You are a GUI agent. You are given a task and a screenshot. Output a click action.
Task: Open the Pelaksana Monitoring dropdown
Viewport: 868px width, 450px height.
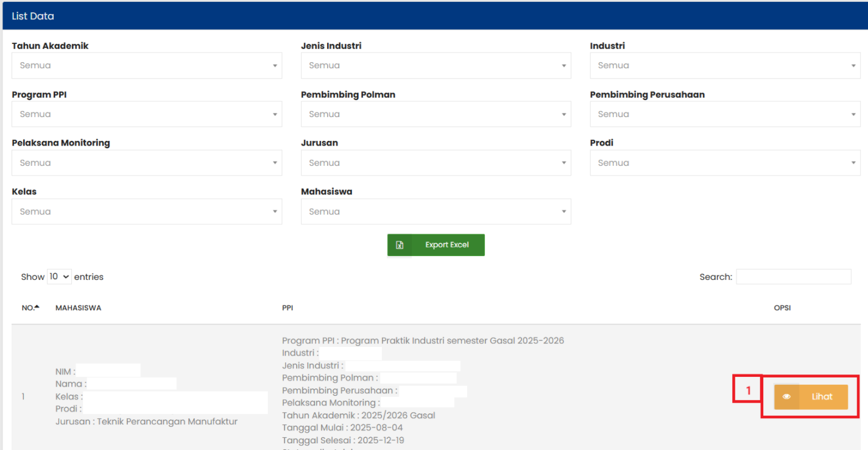coord(147,163)
